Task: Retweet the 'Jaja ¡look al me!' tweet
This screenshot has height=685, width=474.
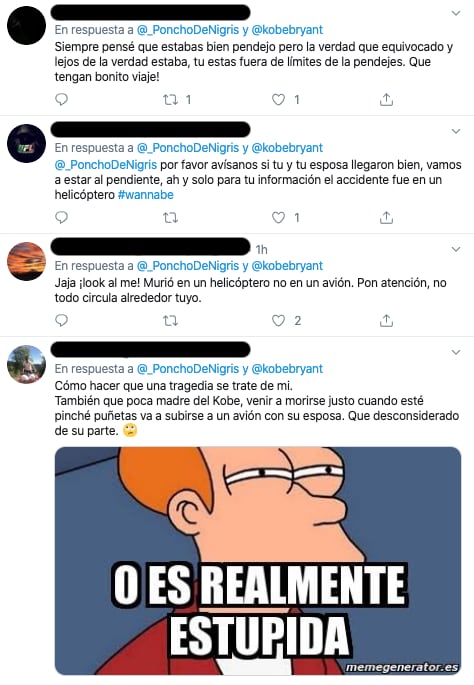Action: point(170,321)
